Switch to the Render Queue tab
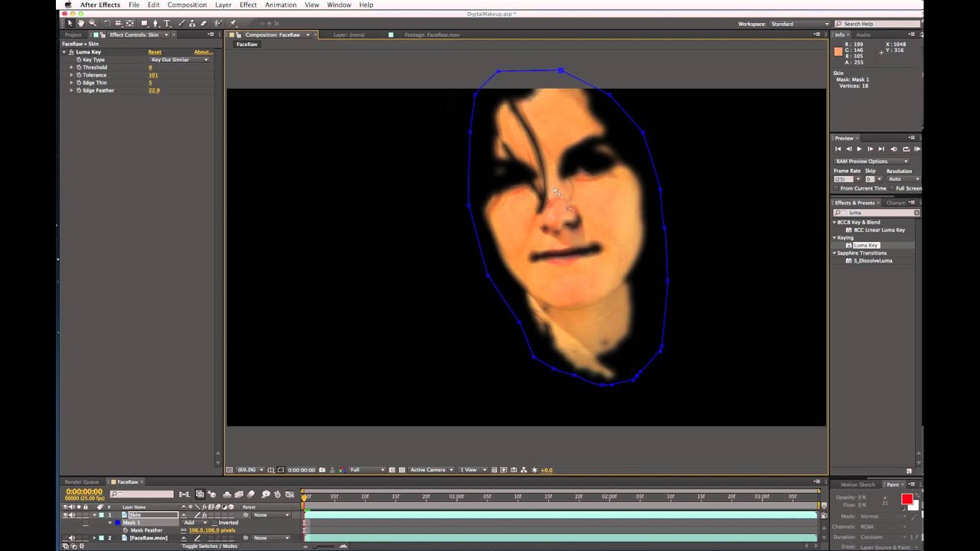Viewport: 980px width, 551px height. [x=82, y=482]
